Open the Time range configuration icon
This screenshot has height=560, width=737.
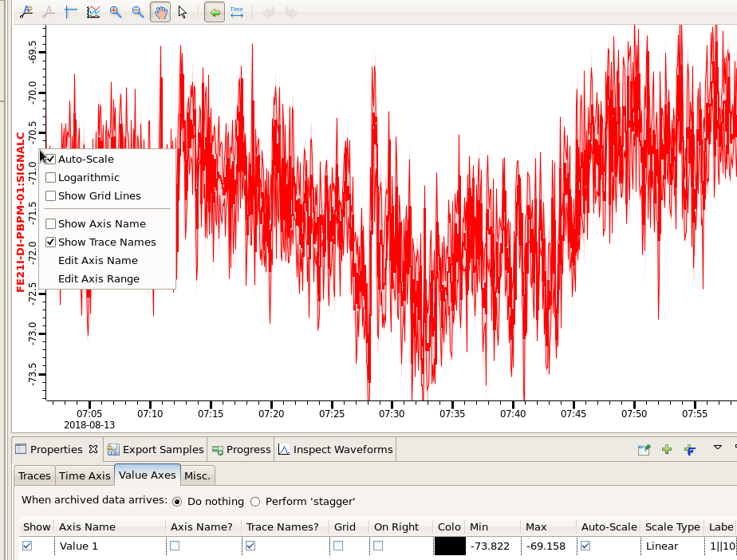point(237,12)
